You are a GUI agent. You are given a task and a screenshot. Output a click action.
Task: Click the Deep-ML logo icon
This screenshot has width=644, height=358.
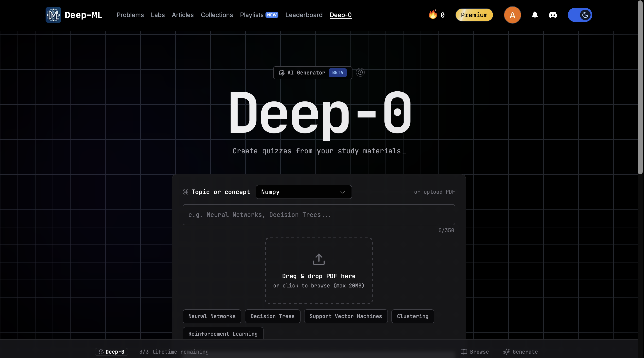tap(53, 15)
